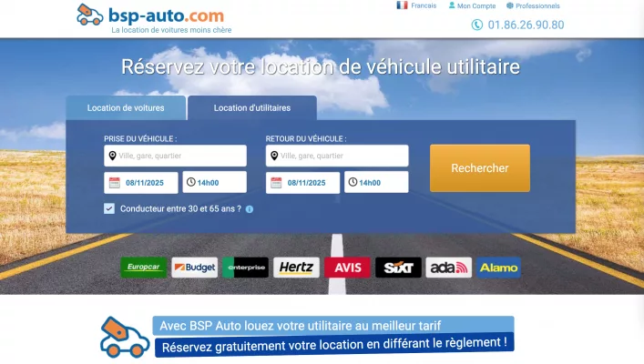Click the bsp-auto.com car logo icon
This screenshot has width=644, height=364.
coord(89,15)
